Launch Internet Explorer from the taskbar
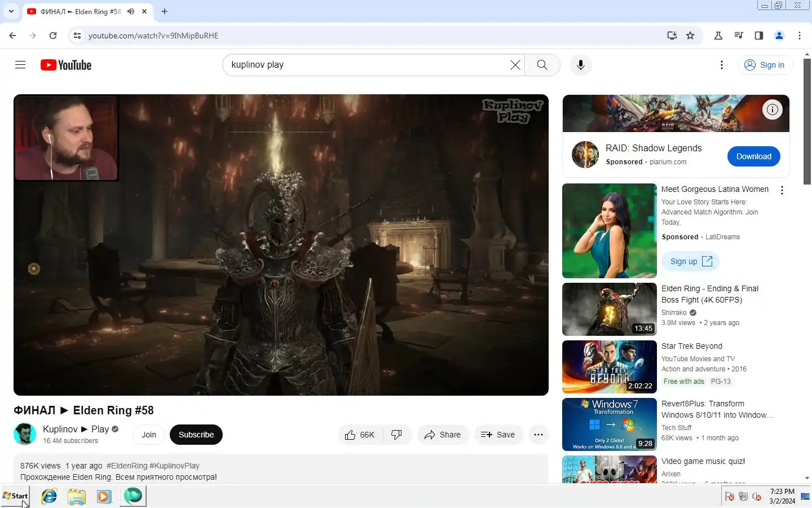Screen dimensions: 812x508 click(x=49, y=496)
